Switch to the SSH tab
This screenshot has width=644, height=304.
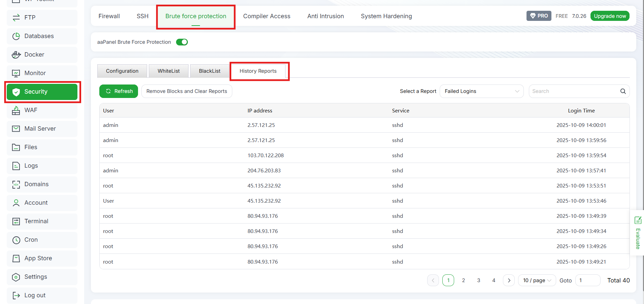tap(142, 16)
